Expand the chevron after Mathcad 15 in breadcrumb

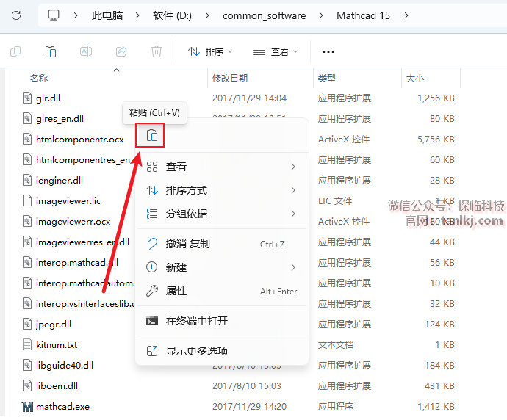(406, 15)
